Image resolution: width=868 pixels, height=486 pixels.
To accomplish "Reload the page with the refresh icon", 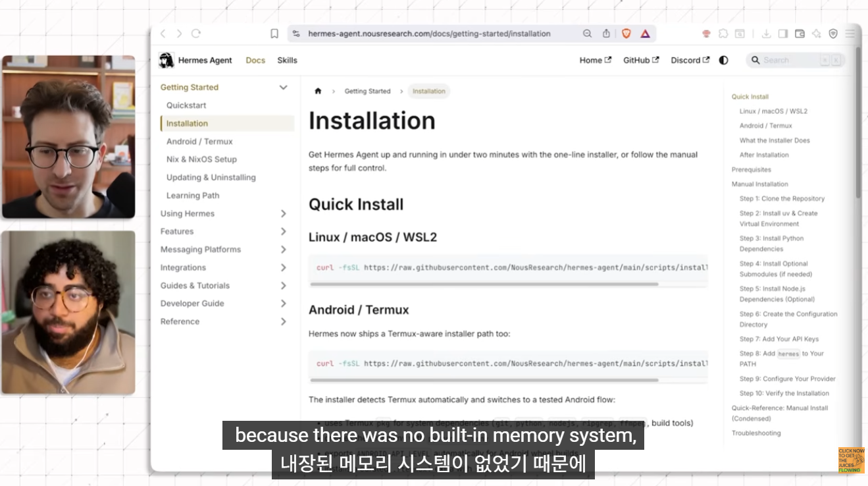I will pyautogui.click(x=196, y=34).
